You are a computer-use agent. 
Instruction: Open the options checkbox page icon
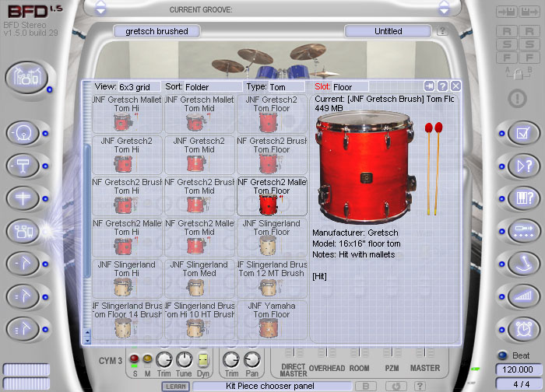click(523, 133)
